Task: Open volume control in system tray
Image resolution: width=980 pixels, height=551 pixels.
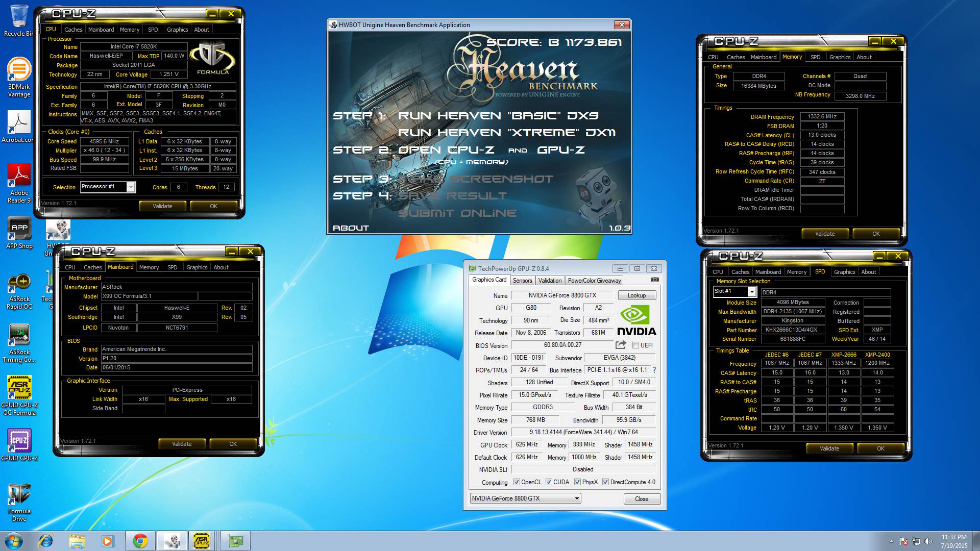Action: [928, 541]
